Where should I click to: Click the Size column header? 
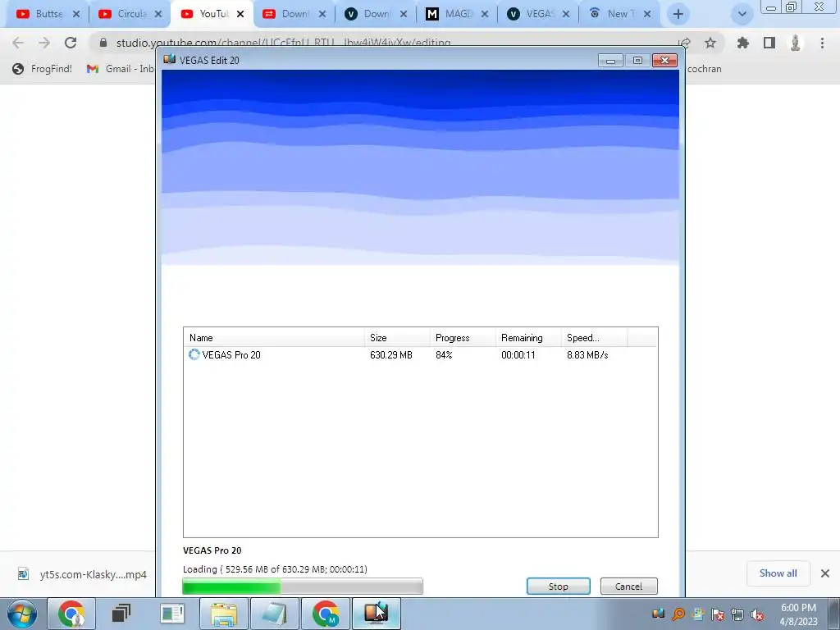[x=398, y=337]
